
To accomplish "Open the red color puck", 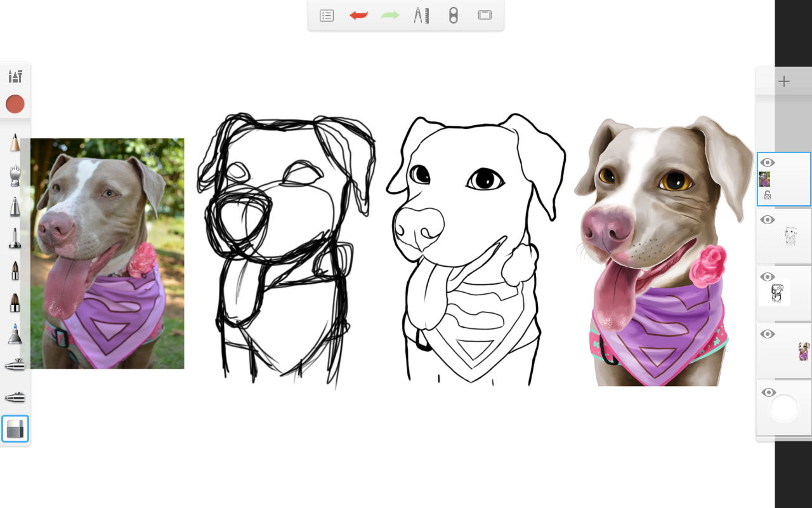I will [x=15, y=104].
